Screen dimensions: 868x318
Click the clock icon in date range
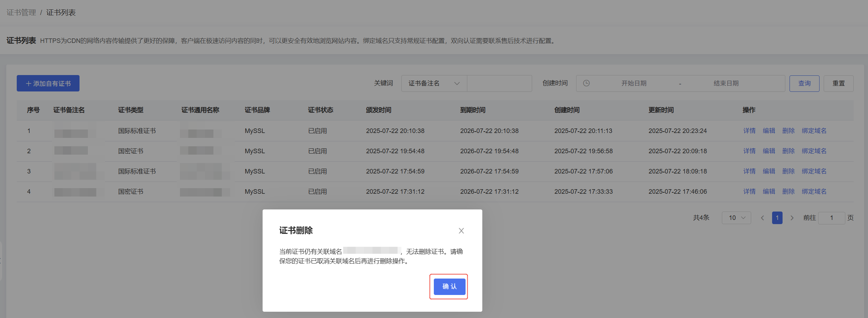(587, 83)
